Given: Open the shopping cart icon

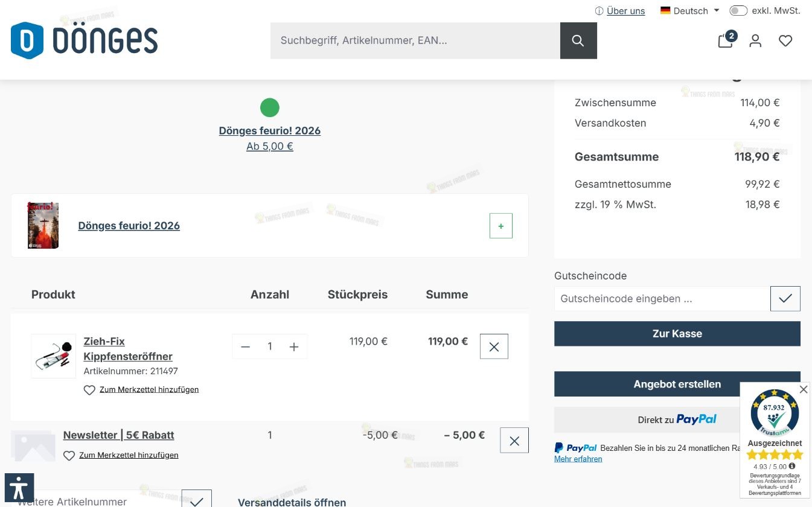Looking at the screenshot, I should coord(726,40).
